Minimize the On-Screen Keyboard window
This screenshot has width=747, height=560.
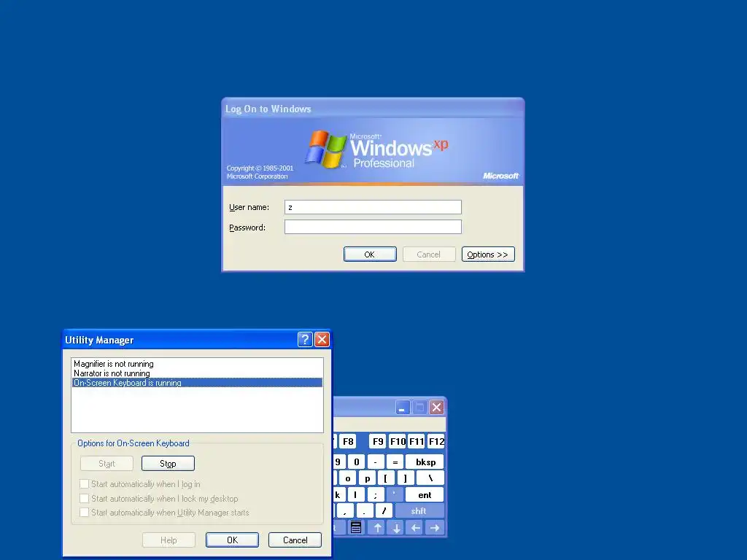[403, 407]
